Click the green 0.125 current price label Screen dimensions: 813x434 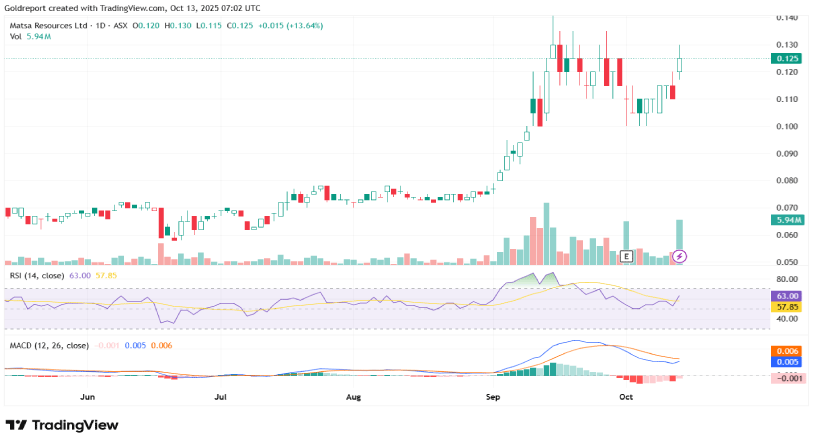[x=787, y=59]
